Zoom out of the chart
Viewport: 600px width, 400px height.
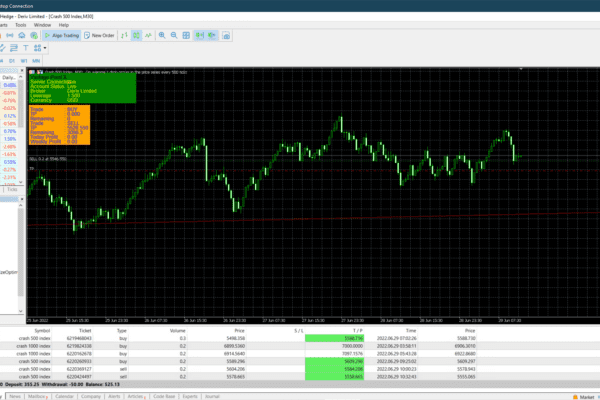[x=174, y=36]
